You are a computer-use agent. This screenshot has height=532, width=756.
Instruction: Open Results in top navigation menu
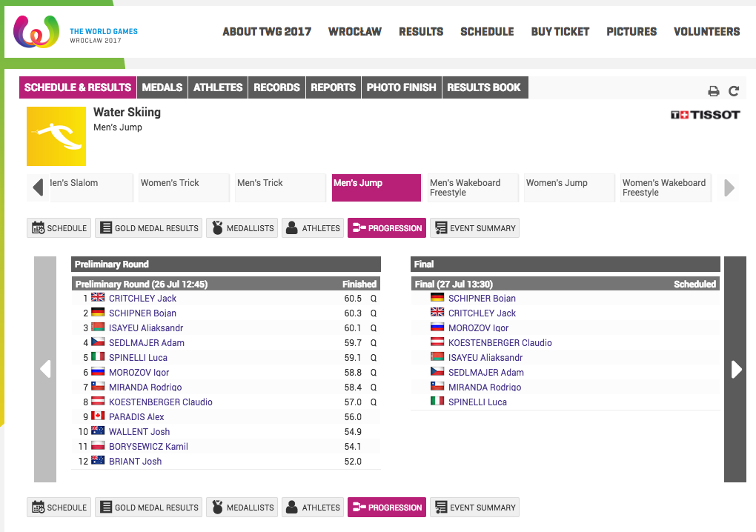tap(421, 31)
